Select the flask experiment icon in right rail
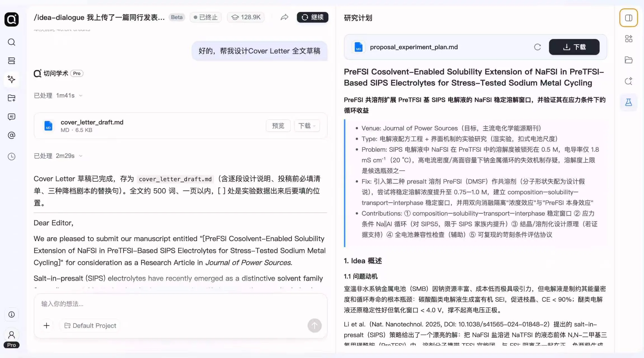 [628, 102]
